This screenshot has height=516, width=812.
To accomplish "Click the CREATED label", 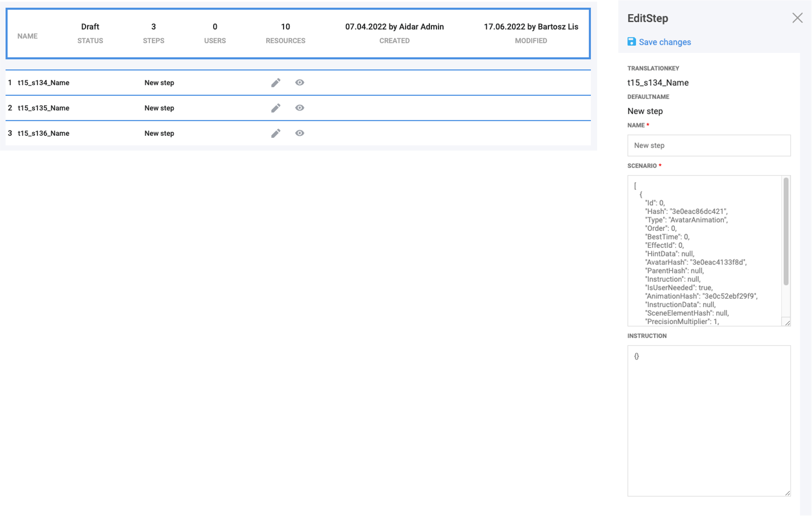I will [x=394, y=41].
